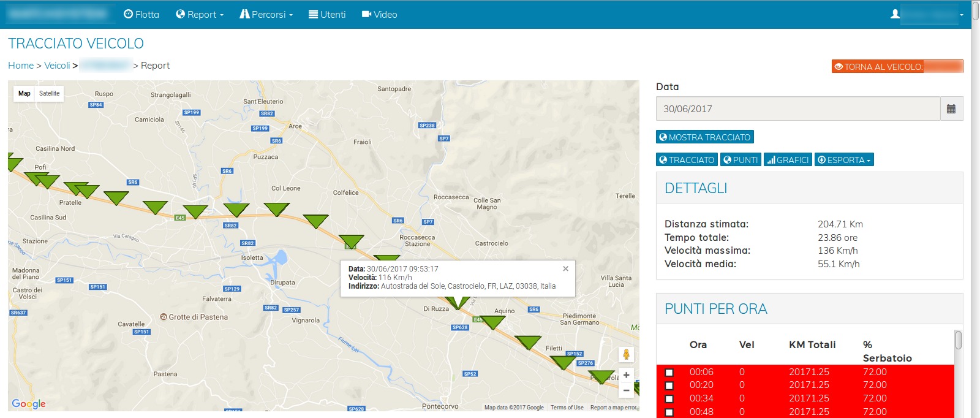
Task: Zoom out on the map
Action: pos(626,390)
